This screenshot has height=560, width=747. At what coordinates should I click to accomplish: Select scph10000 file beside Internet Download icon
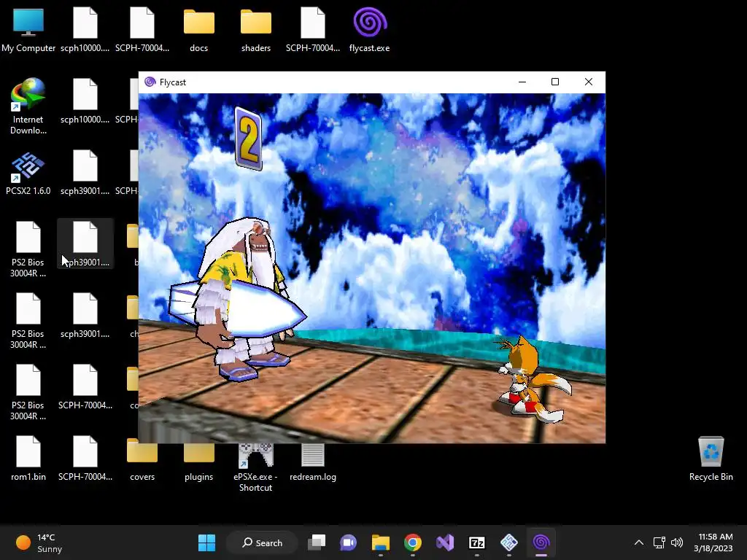pyautogui.click(x=85, y=101)
